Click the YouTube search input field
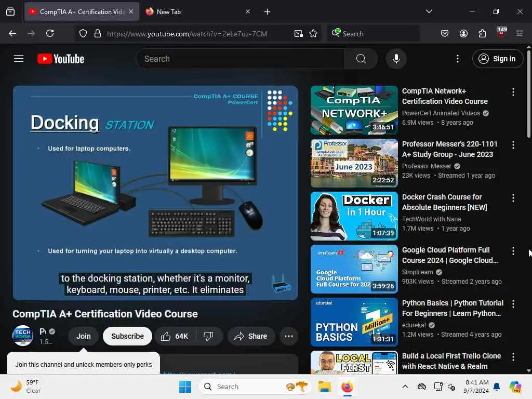Screen dimensions: 532x399 pos(240,59)
